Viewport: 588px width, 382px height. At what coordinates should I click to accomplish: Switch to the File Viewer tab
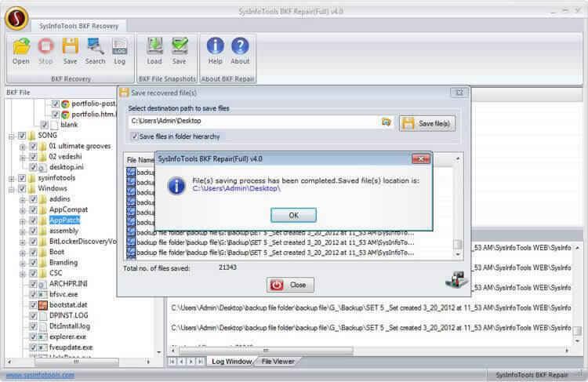[278, 362]
